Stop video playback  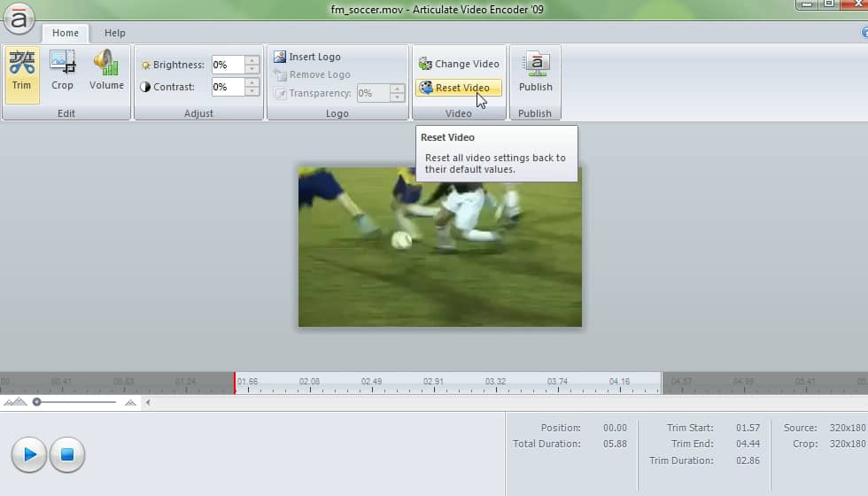click(x=67, y=454)
